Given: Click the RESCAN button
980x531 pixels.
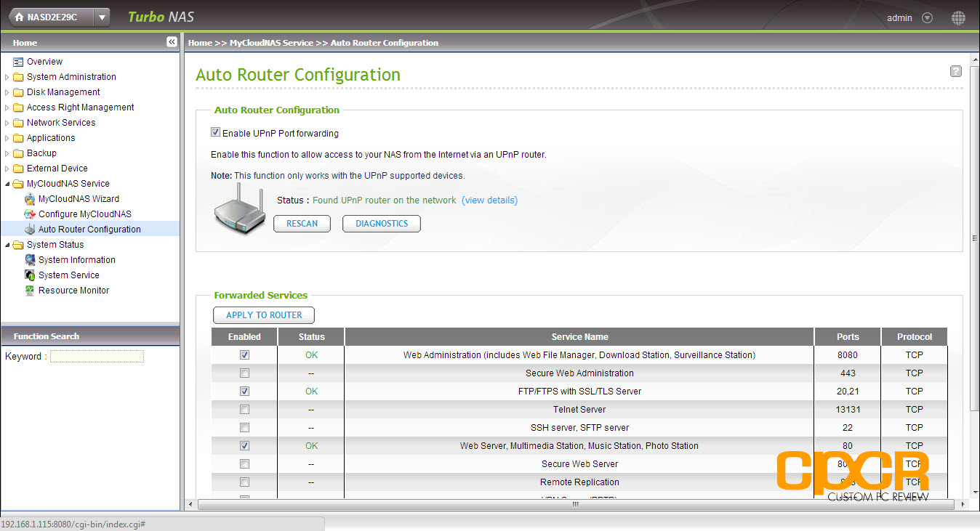Looking at the screenshot, I should pyautogui.click(x=302, y=224).
